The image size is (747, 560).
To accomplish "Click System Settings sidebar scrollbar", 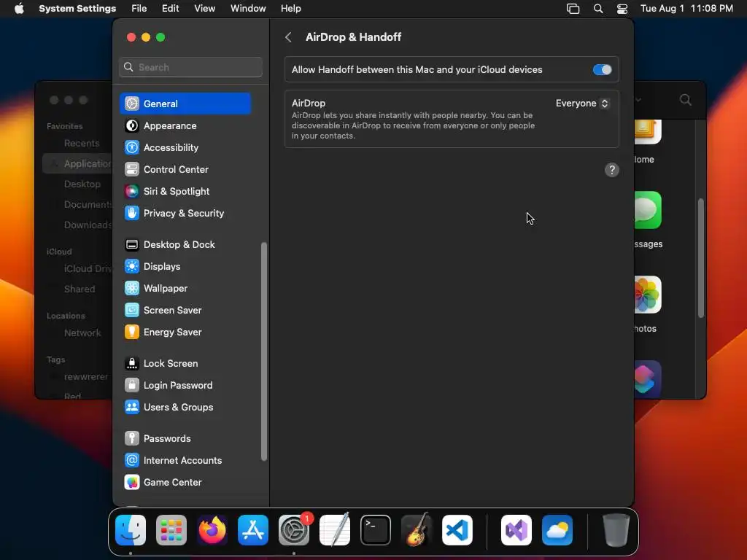I will [264, 351].
